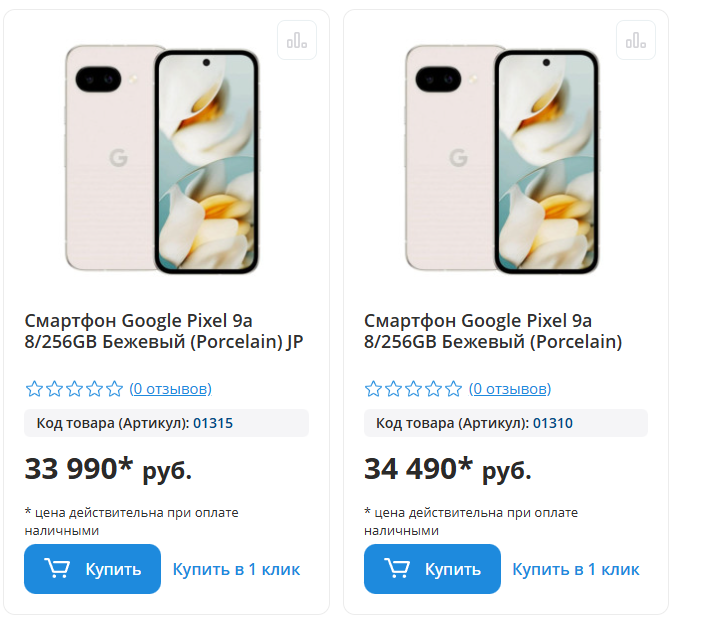710x618 pixels.
Task: Open 'Смартфон Google Pixel 9a … (Porcelain) JP' title
Action: 164,331
